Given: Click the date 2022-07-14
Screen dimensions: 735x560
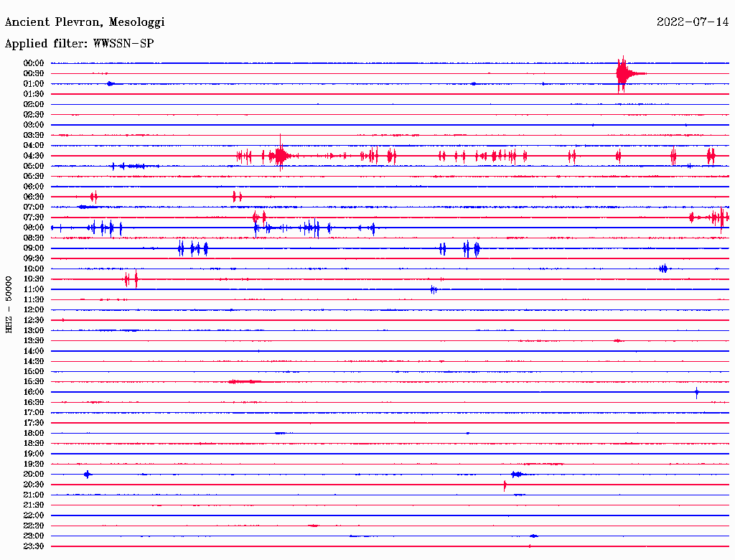Looking at the screenshot, I should [x=693, y=22].
